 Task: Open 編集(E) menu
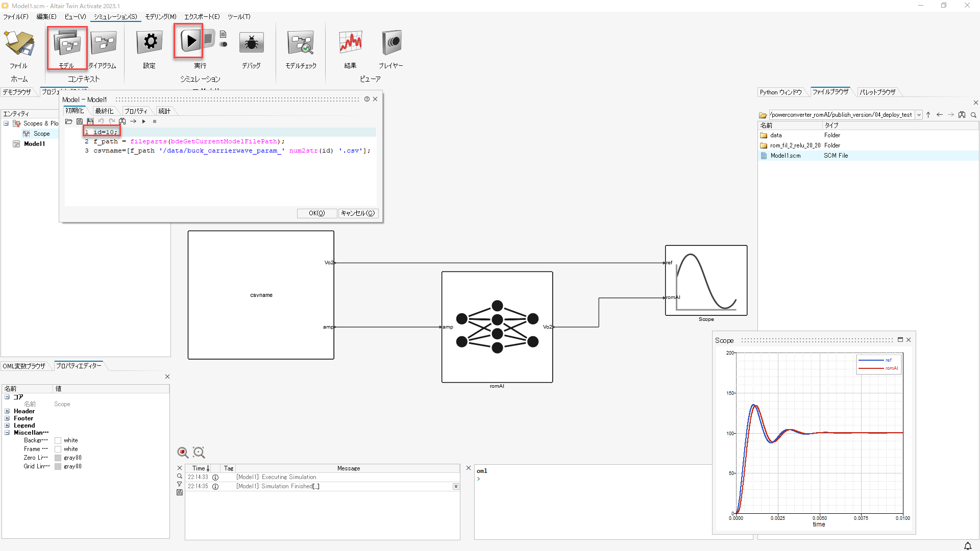(46, 17)
